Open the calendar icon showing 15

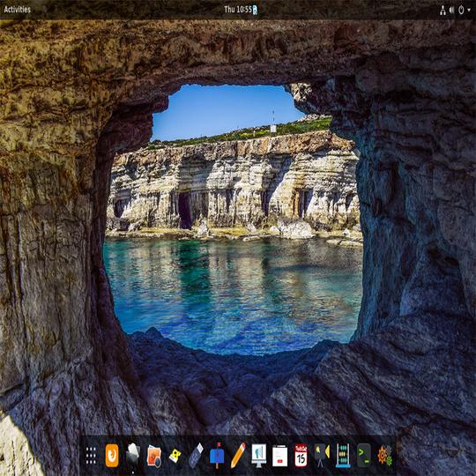point(301,456)
